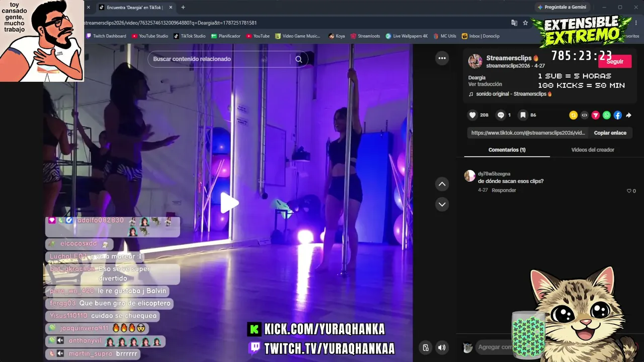
Task: Like the comment by dy78w5bzegna
Action: point(629,191)
